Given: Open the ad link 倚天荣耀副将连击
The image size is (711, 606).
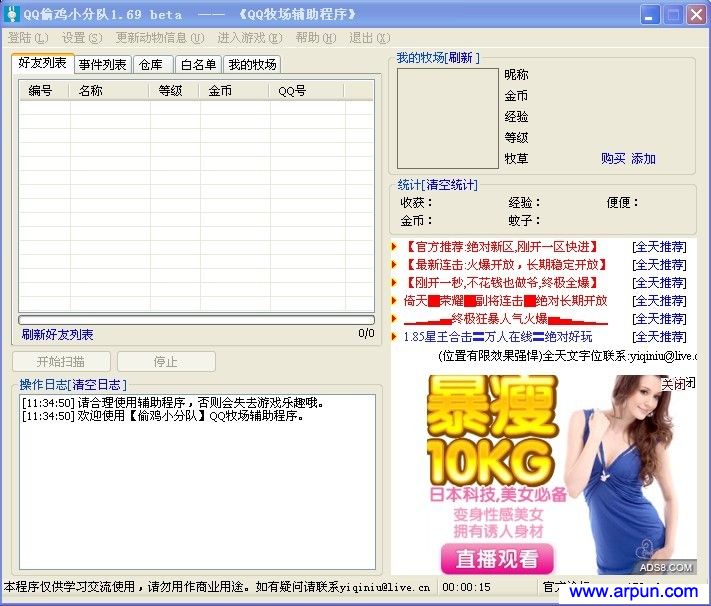Looking at the screenshot, I should click(506, 300).
